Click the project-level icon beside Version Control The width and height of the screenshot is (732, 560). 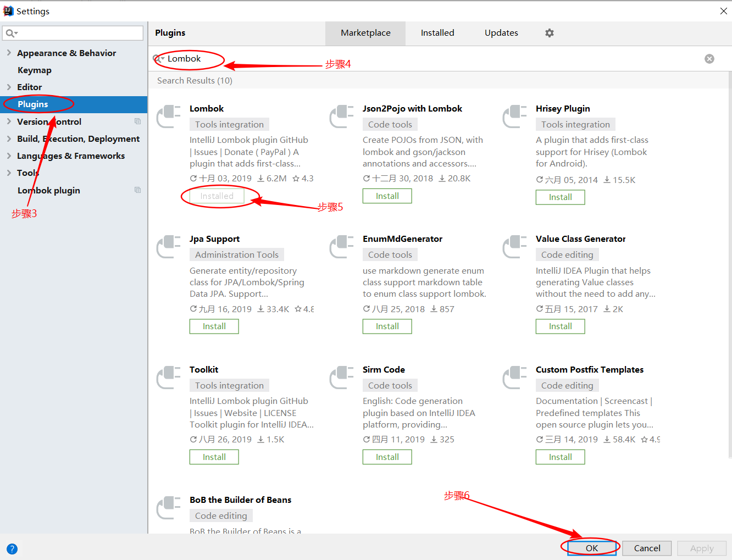137,121
